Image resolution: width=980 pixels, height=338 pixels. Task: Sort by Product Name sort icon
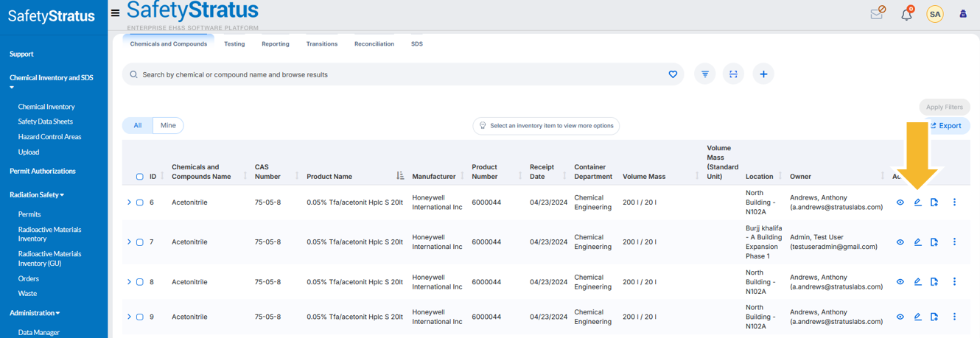tap(400, 176)
